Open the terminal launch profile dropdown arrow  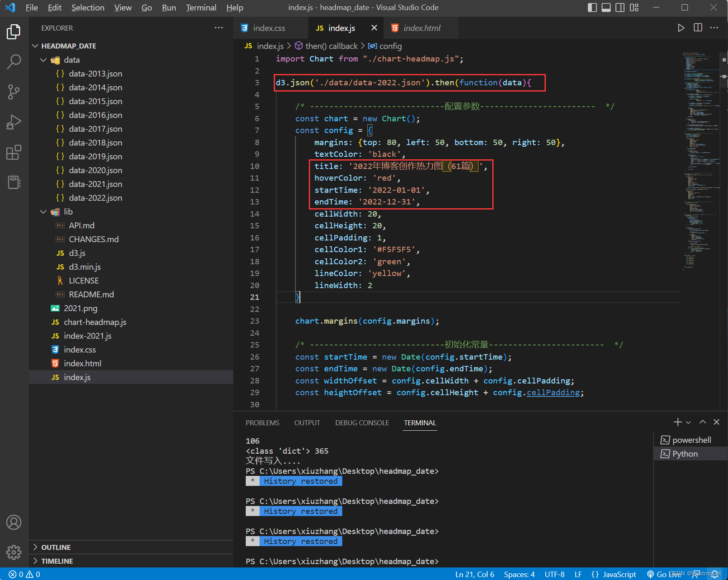coord(688,422)
